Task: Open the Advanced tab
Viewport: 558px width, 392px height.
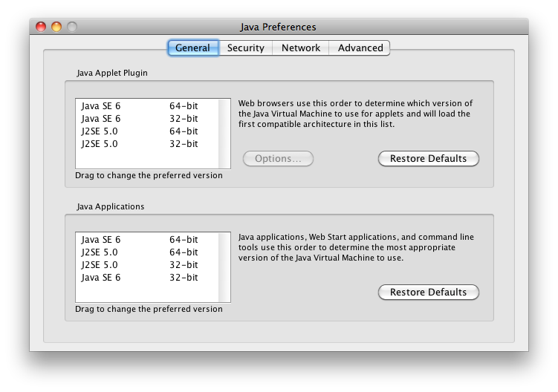Action: [360, 48]
